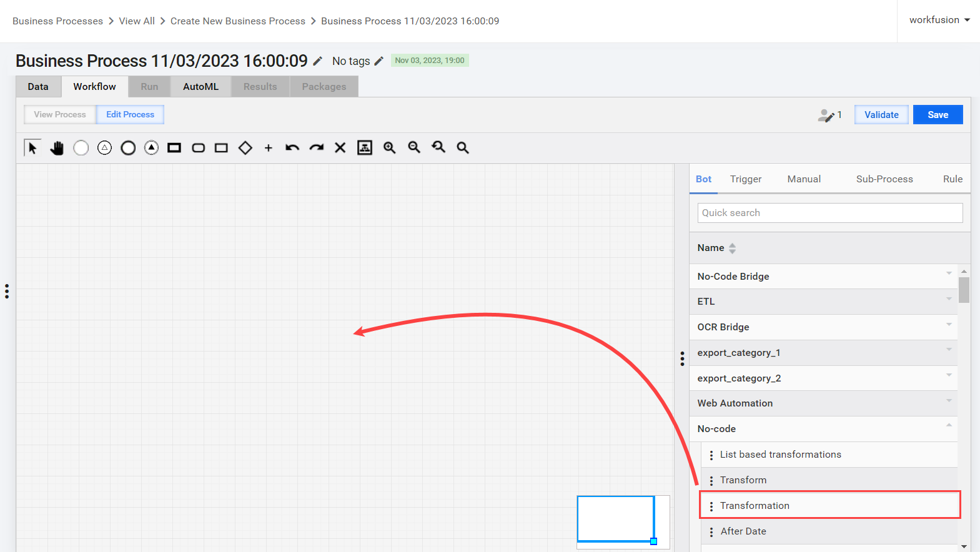Pick the thin empty circle start event
This screenshot has width=980, height=552.
81,148
